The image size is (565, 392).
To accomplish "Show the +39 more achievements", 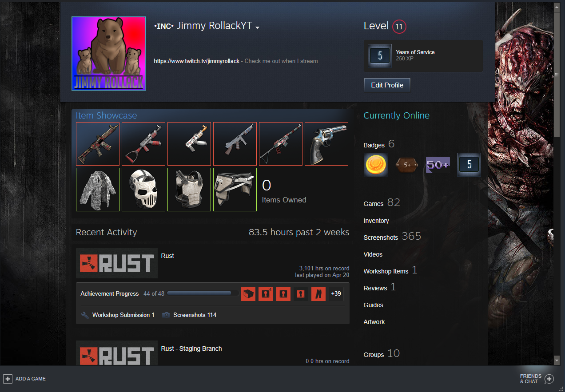I will click(336, 293).
